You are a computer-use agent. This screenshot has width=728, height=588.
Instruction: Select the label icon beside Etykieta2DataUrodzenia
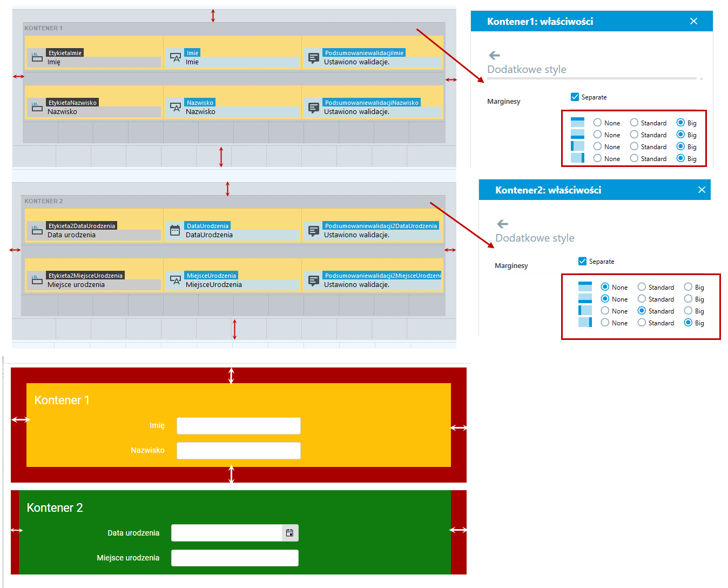37,230
